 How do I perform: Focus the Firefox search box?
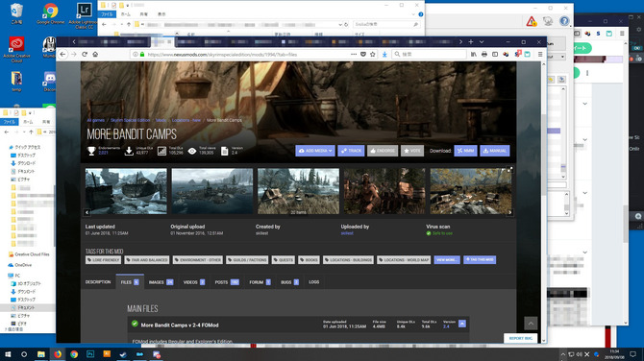pyautogui.click(x=429, y=54)
